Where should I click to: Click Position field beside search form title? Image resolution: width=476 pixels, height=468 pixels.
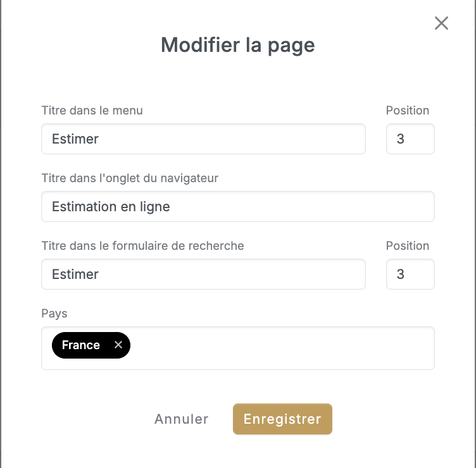410,274
